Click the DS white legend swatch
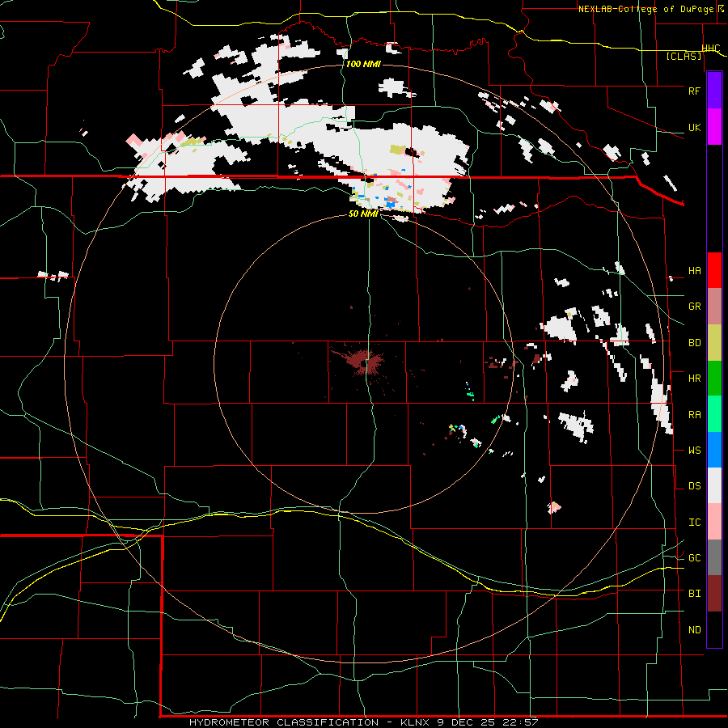This screenshot has width=728, height=728. pyautogui.click(x=714, y=485)
